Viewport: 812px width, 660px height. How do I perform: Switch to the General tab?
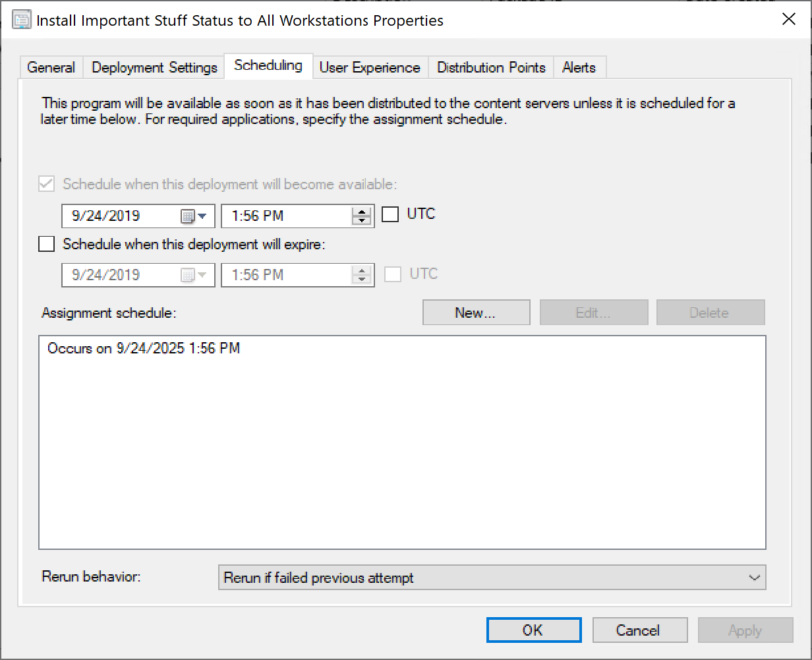tap(51, 68)
